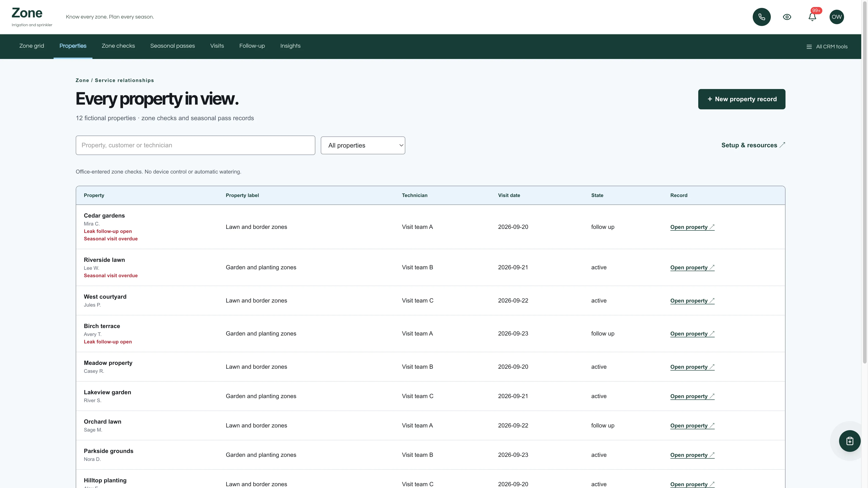Open property record for Parkside grounds
868x488 pixels.
point(692,455)
